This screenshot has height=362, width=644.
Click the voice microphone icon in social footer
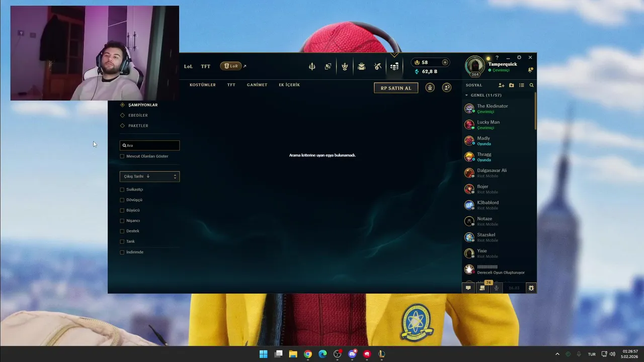[x=497, y=288]
